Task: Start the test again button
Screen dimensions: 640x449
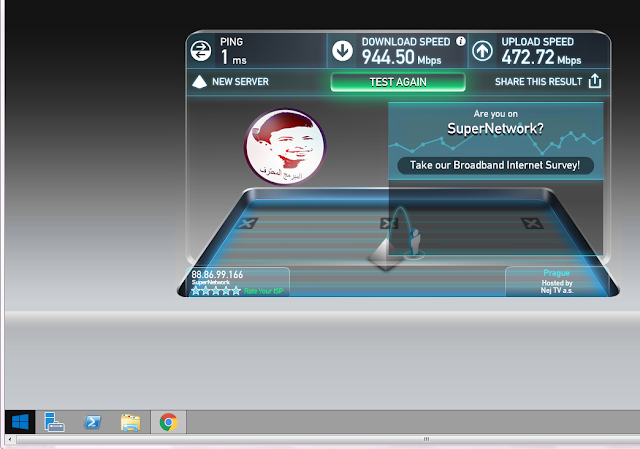Action: point(398,82)
